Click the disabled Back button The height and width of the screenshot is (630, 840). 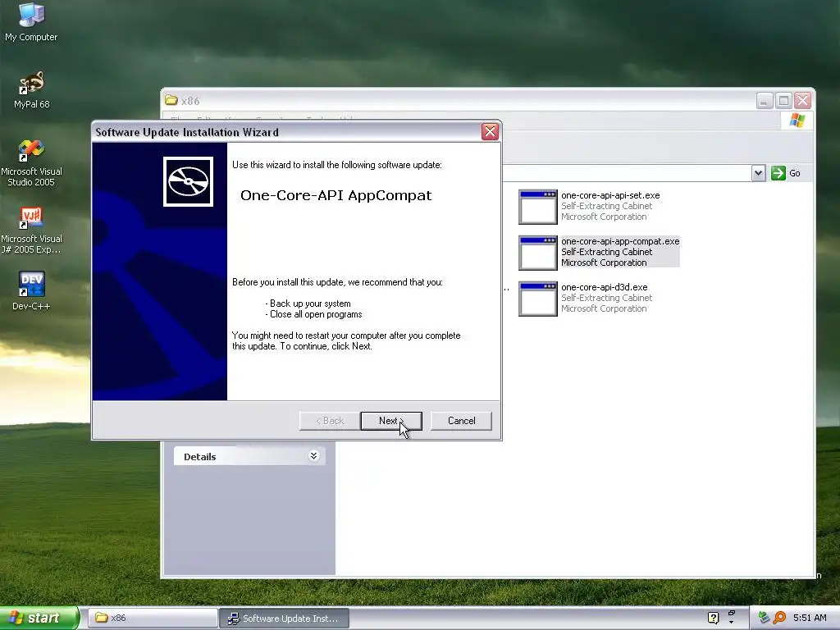[x=330, y=421]
